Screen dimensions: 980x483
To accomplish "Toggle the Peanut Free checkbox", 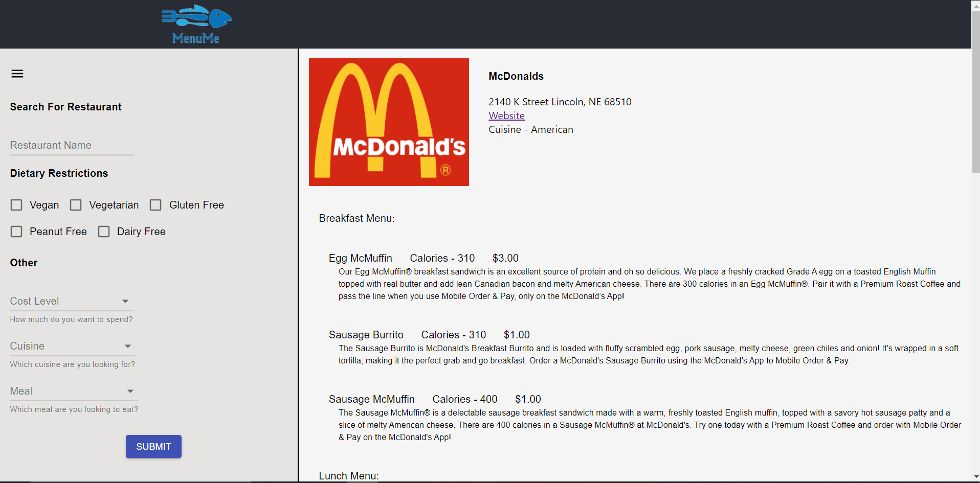I will [16, 232].
